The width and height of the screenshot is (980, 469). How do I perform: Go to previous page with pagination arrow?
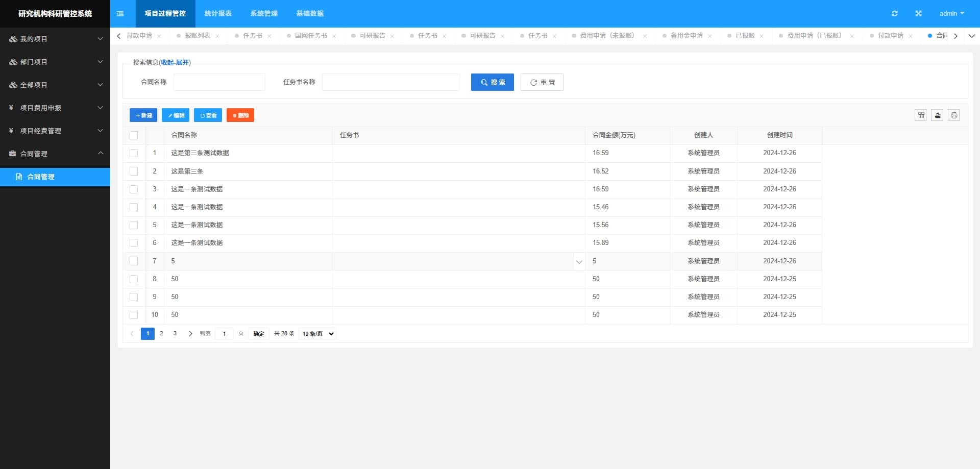click(x=132, y=334)
